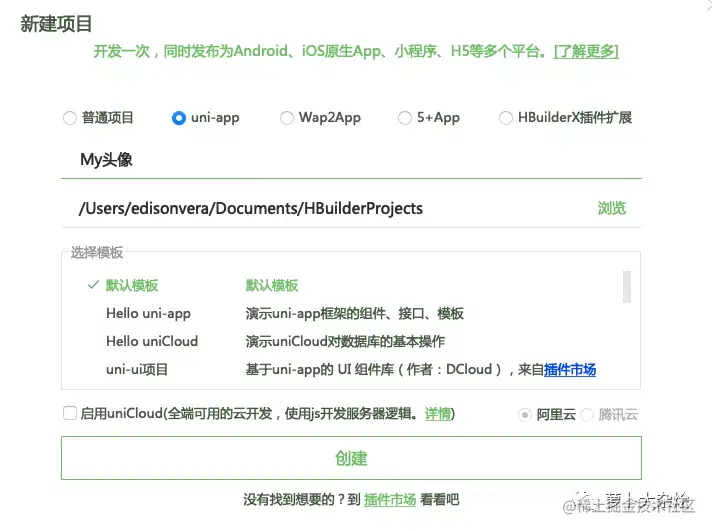Viewport: 712px width, 531px height.
Task: Select HBuilderX插件扩展 radio button
Action: click(506, 118)
